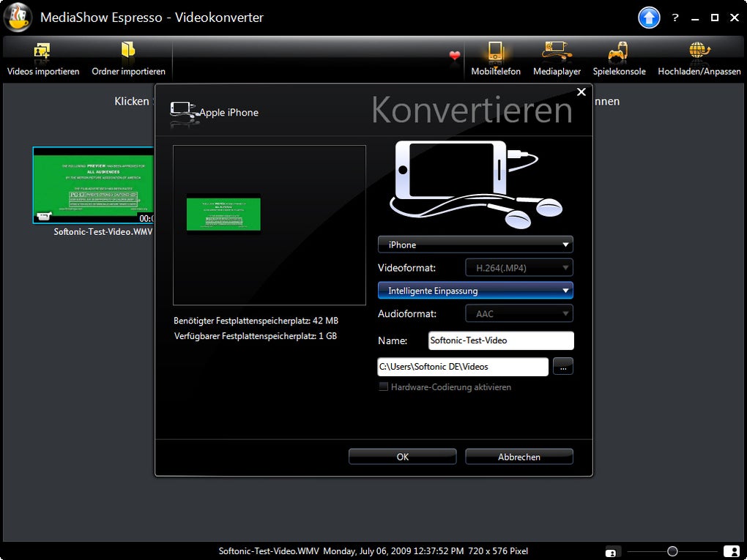The width and height of the screenshot is (747, 560).
Task: Click the Benötigter Festplattenspeicherplatz: 42 MB text
Action: pos(256,321)
